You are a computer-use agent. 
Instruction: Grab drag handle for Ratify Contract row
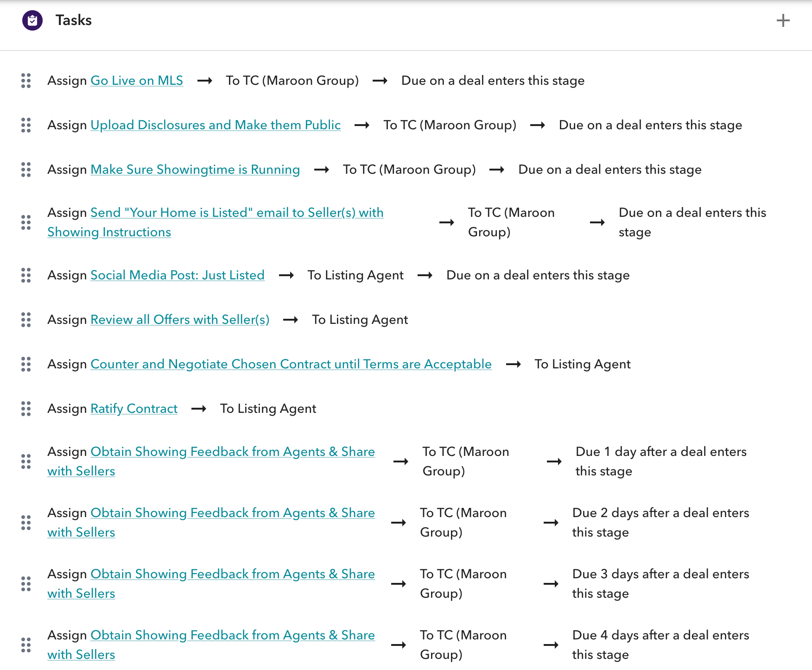[26, 409]
